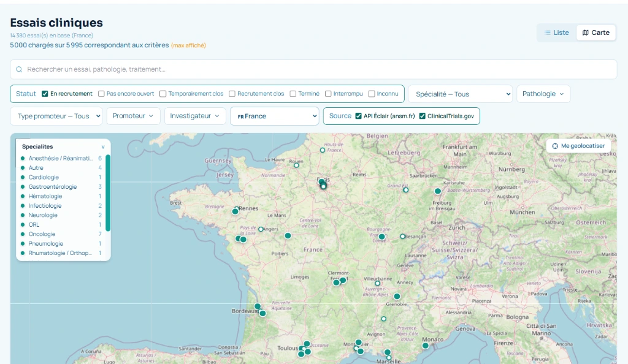Click the geolocation crosshair icon
Image resolution: width=628 pixels, height=364 pixels.
click(554, 146)
